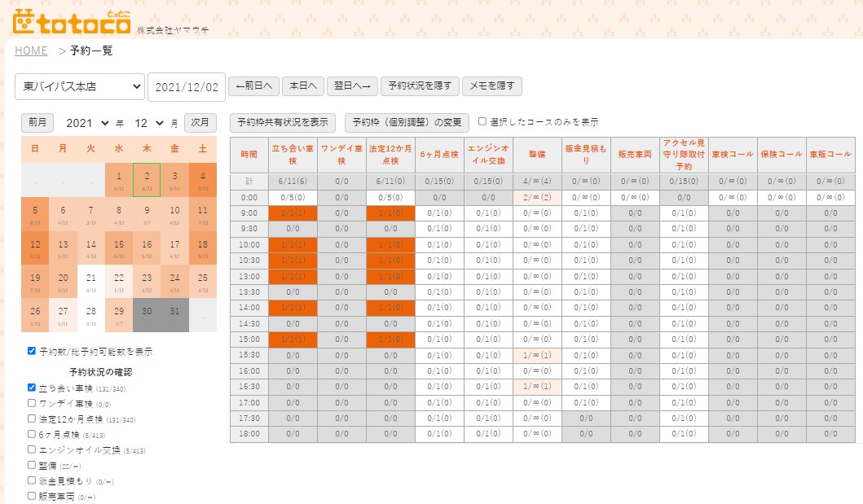Go to next day with 翌日へ→
This screenshot has height=504, width=863.
pos(353,86)
